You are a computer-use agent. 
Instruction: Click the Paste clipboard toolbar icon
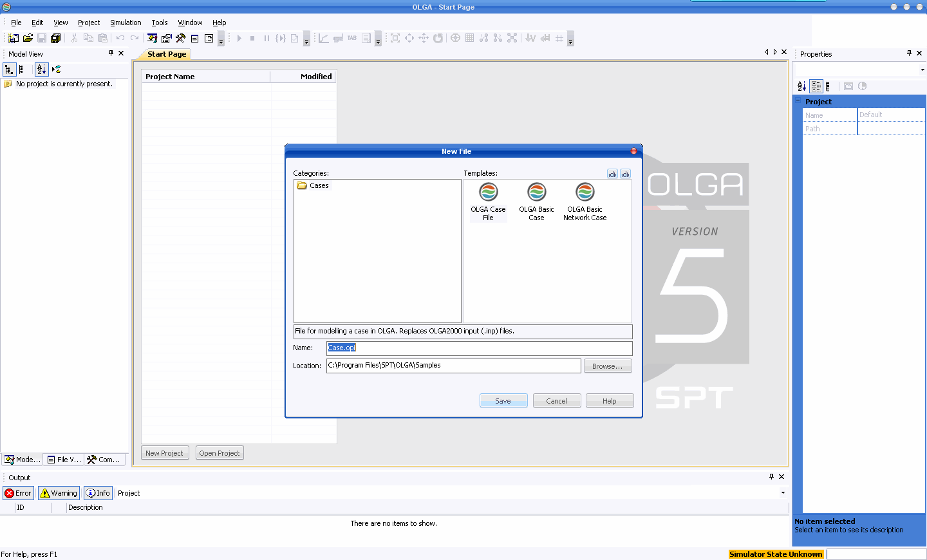pyautogui.click(x=102, y=39)
